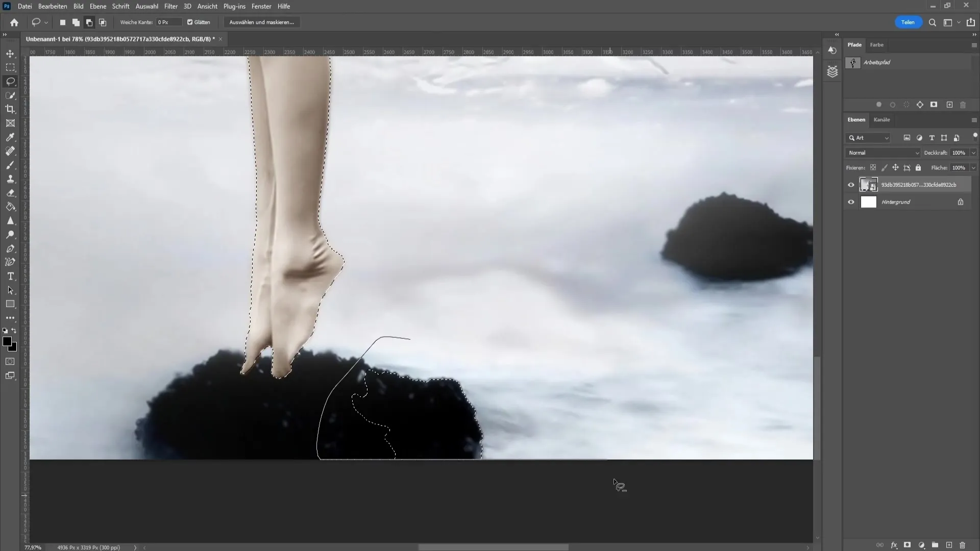Click Auswählen und maskieren button

tap(261, 22)
